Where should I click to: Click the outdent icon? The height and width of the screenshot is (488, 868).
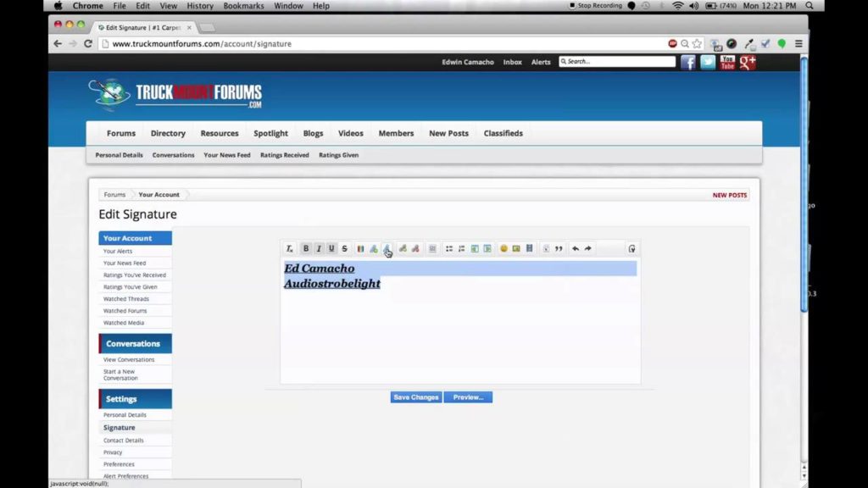475,249
